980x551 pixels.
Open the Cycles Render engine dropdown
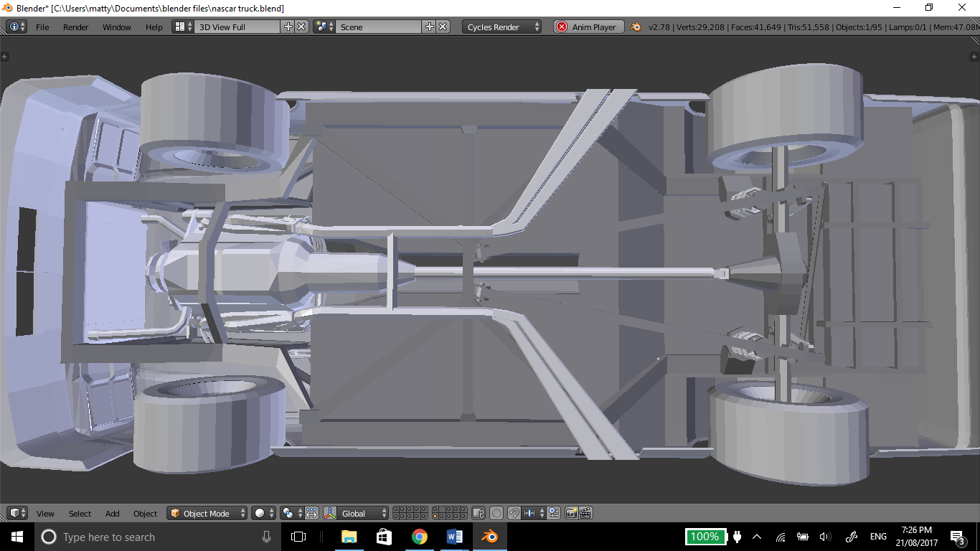tap(502, 27)
